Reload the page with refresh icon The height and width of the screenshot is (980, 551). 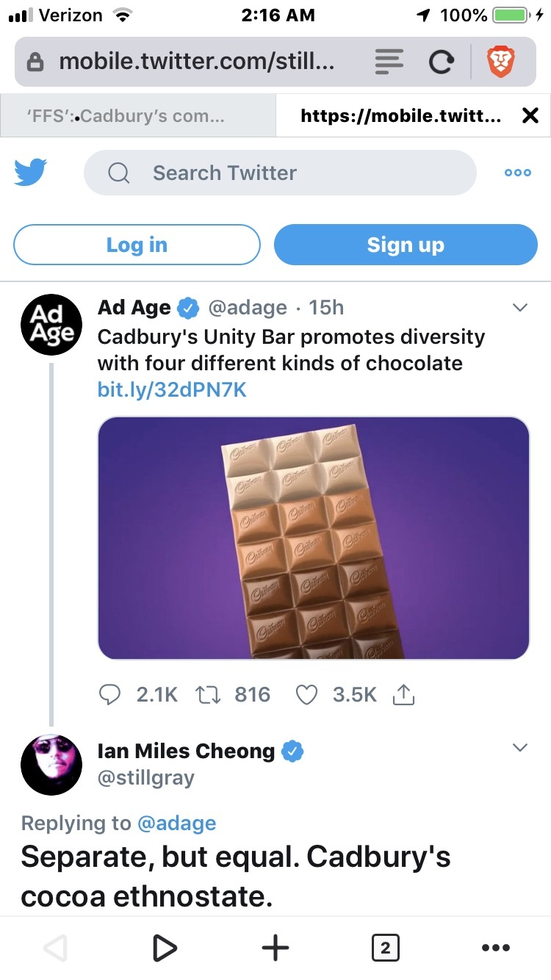(441, 63)
